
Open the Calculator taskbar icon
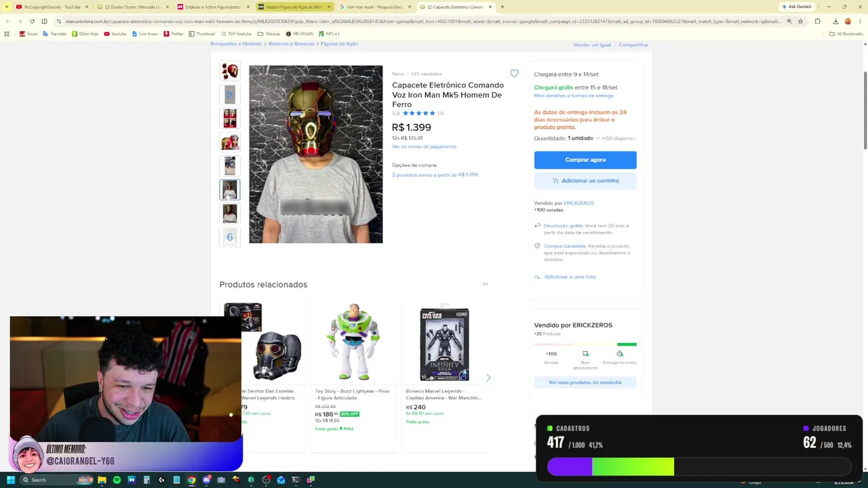(x=146, y=480)
